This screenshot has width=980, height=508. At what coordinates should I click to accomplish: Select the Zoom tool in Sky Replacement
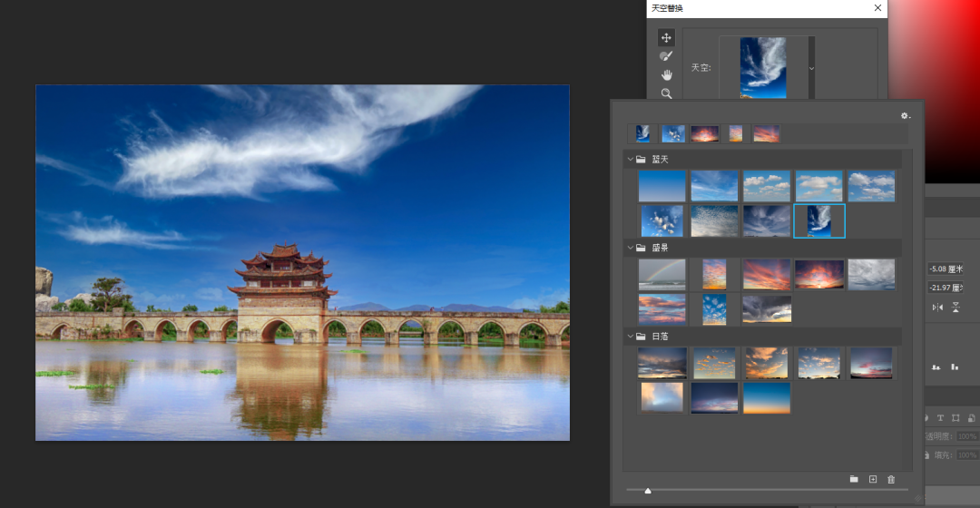pyautogui.click(x=666, y=93)
